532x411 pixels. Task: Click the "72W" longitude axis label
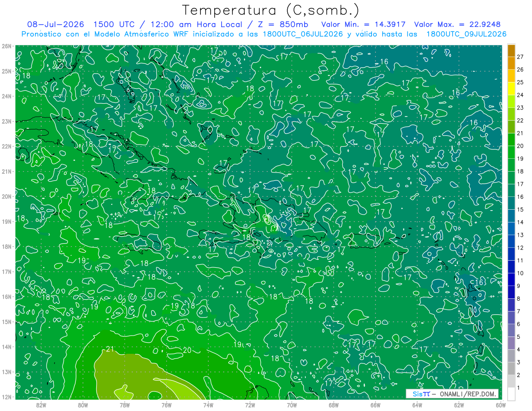[250, 405]
